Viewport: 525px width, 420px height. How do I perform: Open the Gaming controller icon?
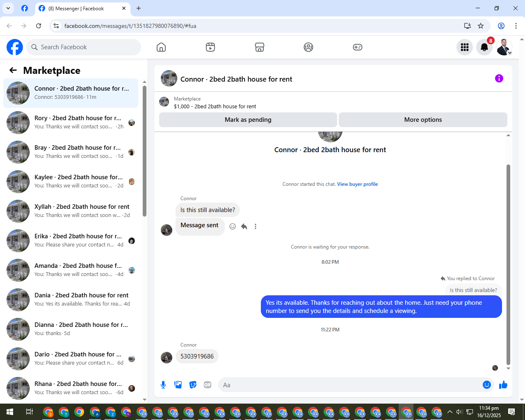[358, 47]
